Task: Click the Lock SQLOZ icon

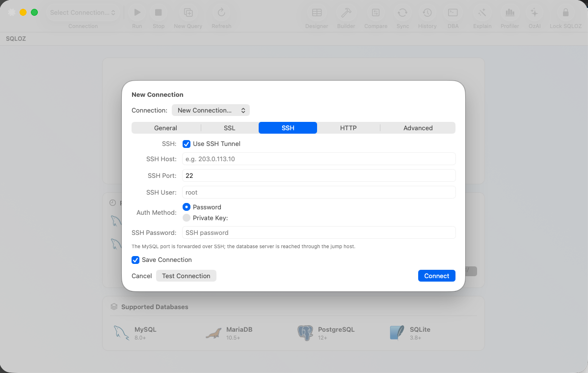Action: pos(565,13)
